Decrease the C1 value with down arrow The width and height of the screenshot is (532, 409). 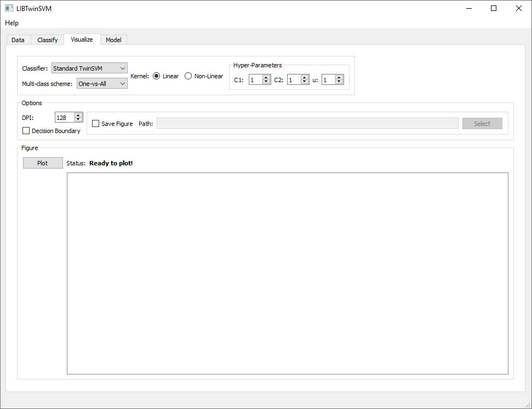266,82
